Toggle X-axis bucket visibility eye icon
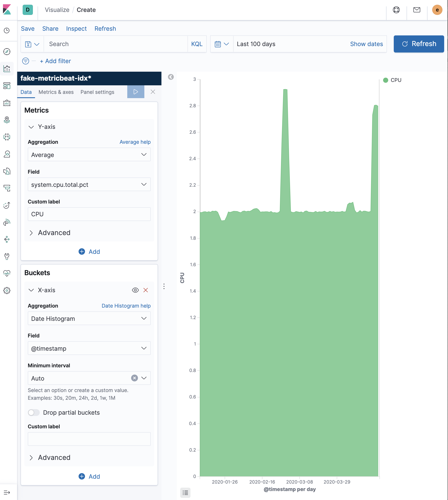Viewport: 448px width, 500px height. coord(135,290)
